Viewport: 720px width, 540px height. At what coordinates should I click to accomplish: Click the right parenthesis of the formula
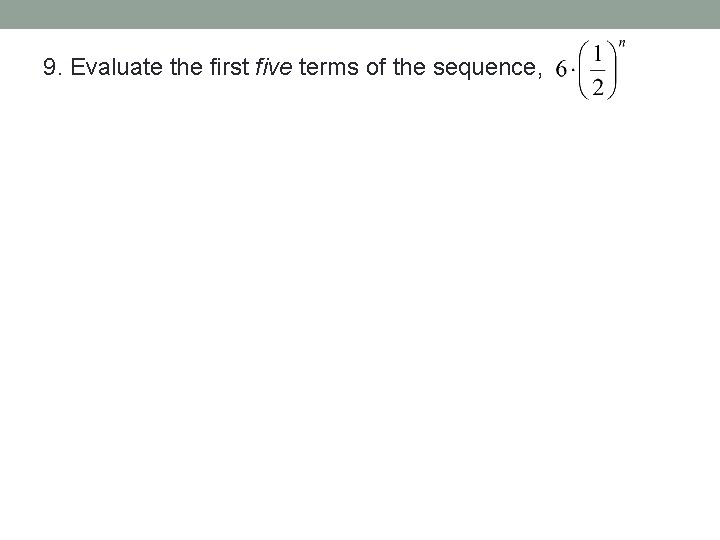pyautogui.click(x=613, y=71)
